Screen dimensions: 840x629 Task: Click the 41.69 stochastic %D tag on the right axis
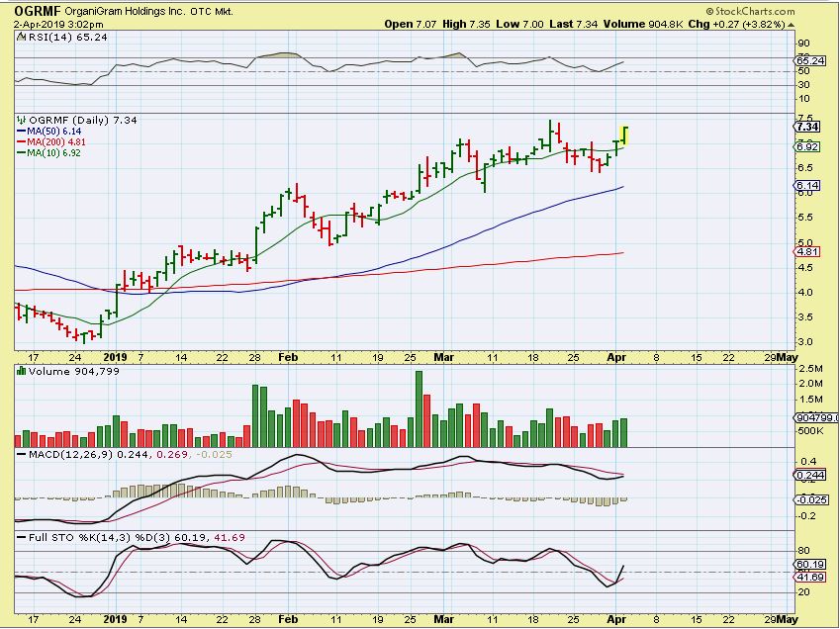pyautogui.click(x=810, y=577)
